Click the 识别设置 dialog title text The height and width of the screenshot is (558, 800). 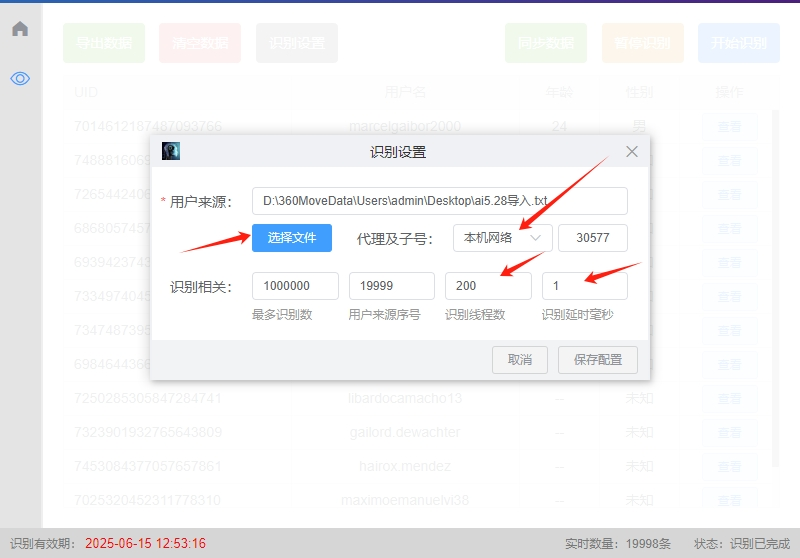tap(398, 152)
